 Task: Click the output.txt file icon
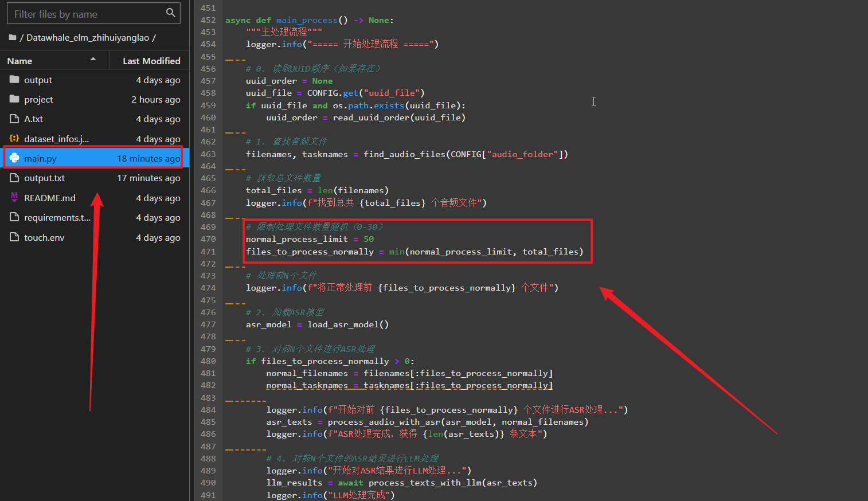(x=14, y=178)
